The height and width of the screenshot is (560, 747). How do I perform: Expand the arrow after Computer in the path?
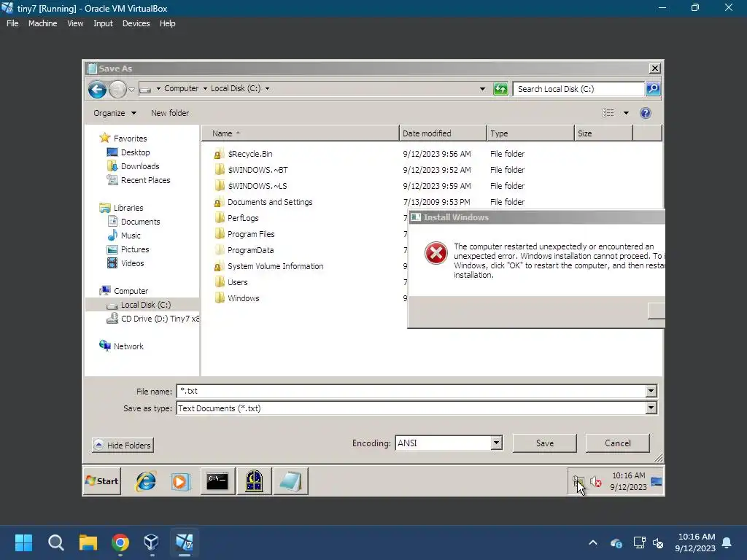pos(205,88)
